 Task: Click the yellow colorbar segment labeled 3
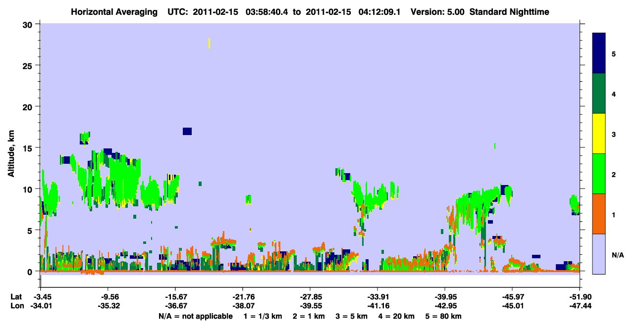599,134
